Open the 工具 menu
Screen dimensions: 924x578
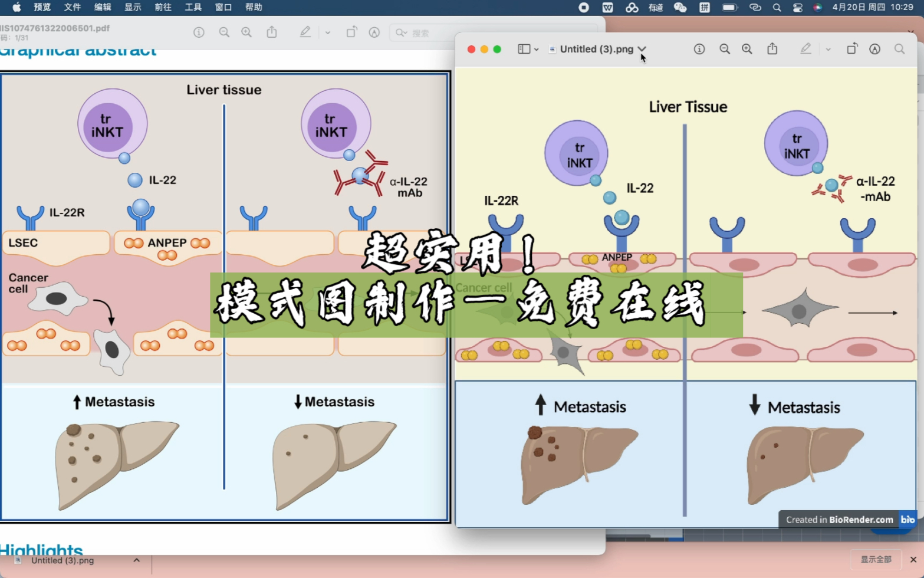pos(193,7)
